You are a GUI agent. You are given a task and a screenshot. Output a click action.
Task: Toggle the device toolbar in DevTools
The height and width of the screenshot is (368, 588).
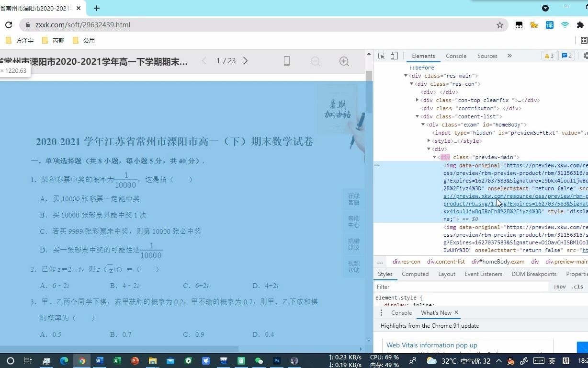(394, 56)
